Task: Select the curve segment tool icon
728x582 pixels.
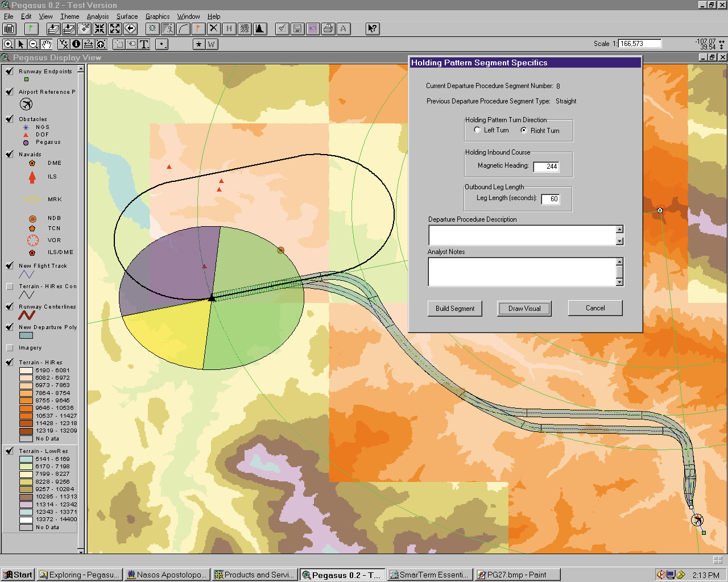Action: (x=183, y=28)
